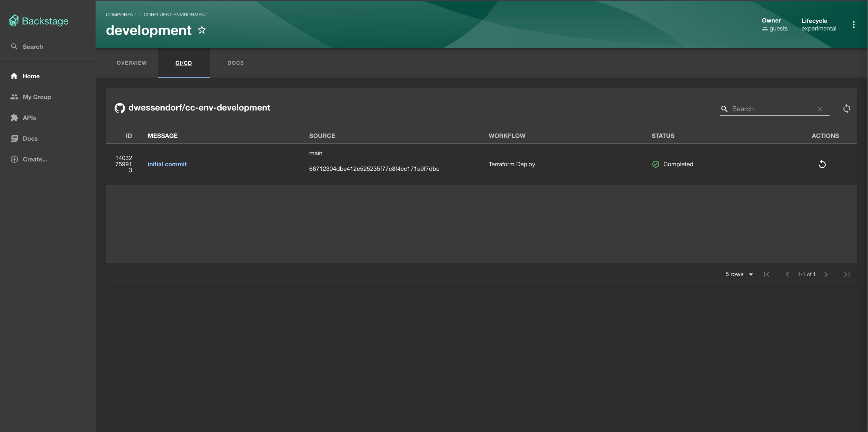Go to first page of results
Viewport: 868px width, 432px height.
point(767,274)
